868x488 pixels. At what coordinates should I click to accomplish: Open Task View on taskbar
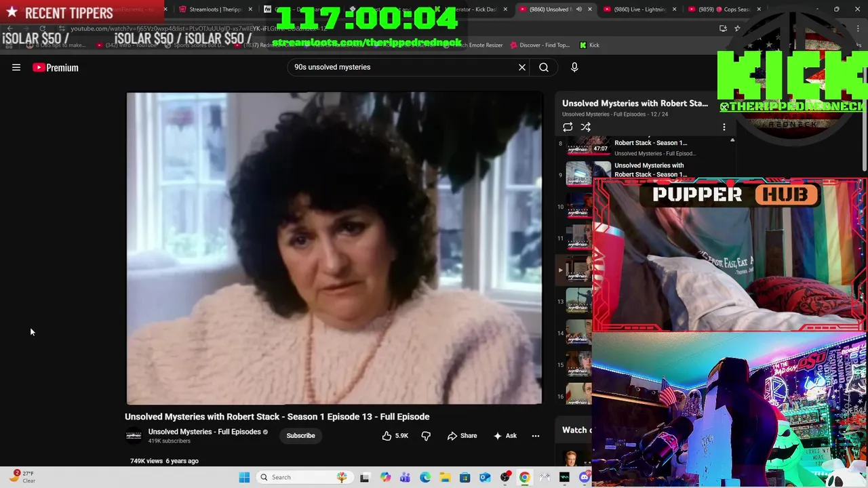point(364,477)
